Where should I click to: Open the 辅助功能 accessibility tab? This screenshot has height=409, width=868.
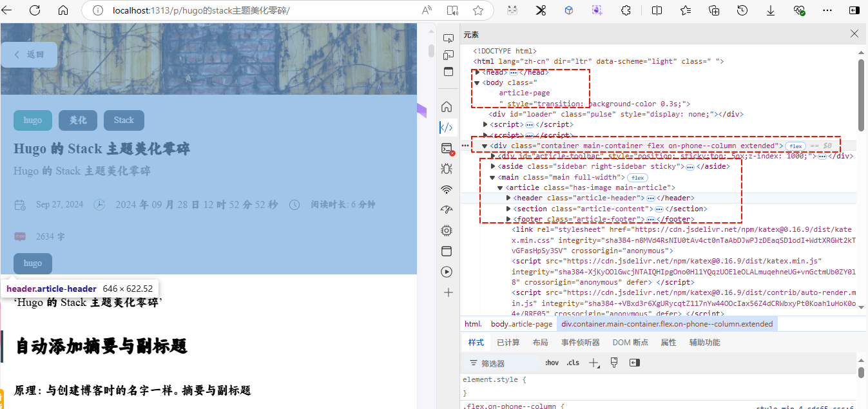pyautogui.click(x=704, y=342)
